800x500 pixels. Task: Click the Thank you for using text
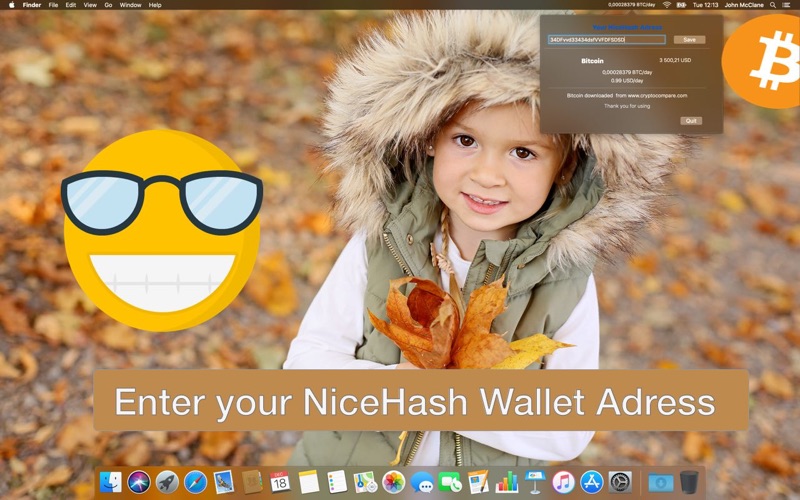click(627, 106)
